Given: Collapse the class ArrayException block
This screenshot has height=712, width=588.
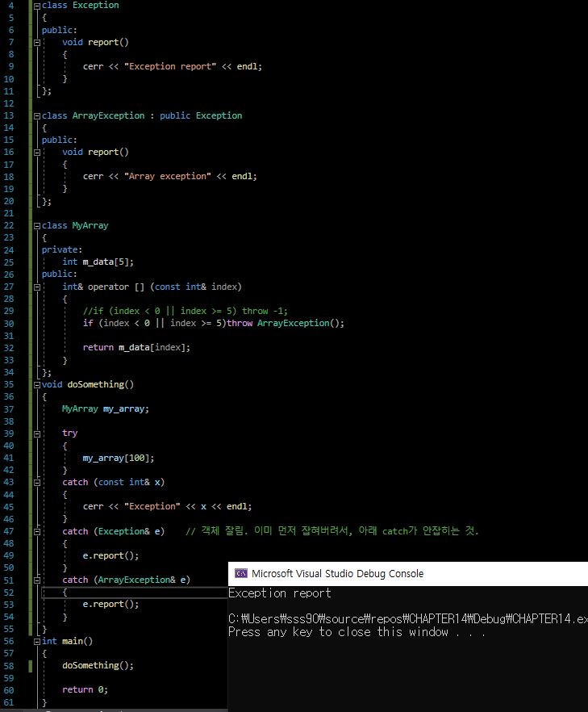Looking at the screenshot, I should click(37, 116).
